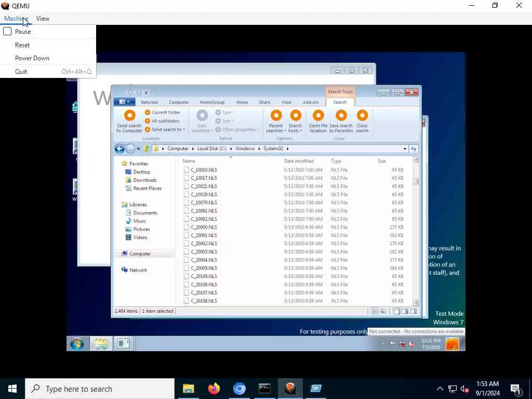The height and width of the screenshot is (399, 532).
Task: Click the file list scrollbar thumb
Action: (416, 181)
